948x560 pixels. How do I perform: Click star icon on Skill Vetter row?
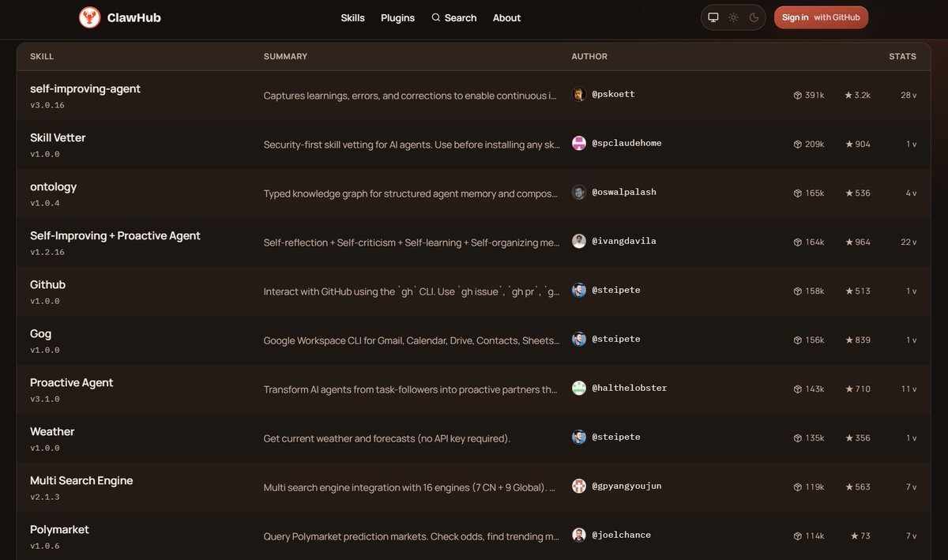point(849,145)
